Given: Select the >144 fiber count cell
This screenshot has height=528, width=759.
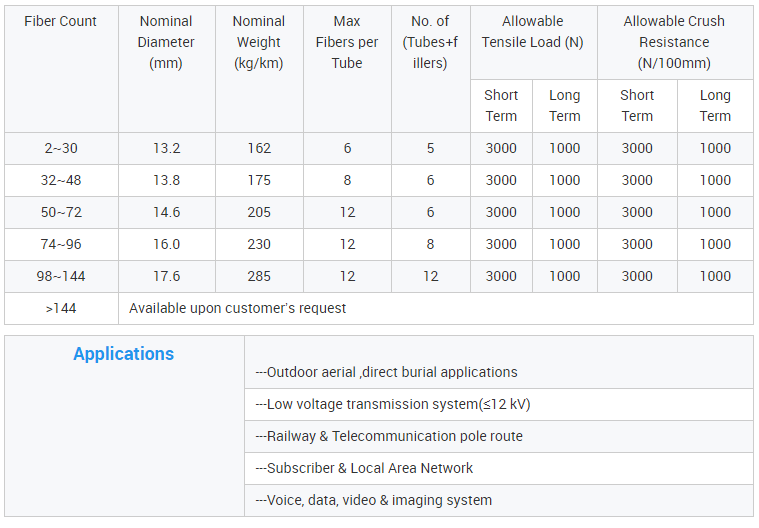Looking at the screenshot, I should pos(61,308).
